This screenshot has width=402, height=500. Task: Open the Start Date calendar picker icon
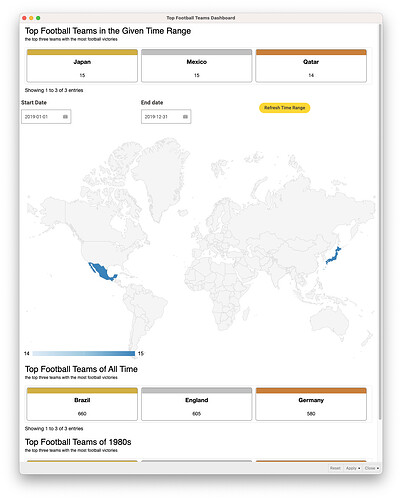[65, 117]
